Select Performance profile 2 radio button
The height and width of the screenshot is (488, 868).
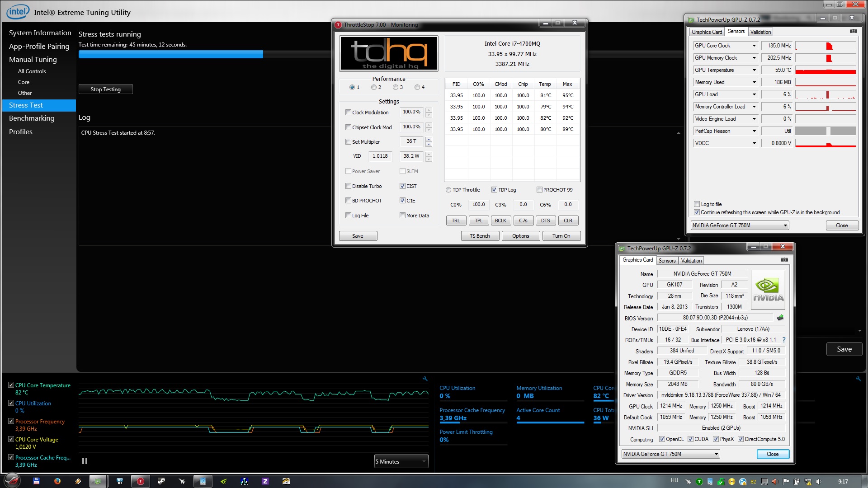tap(374, 87)
